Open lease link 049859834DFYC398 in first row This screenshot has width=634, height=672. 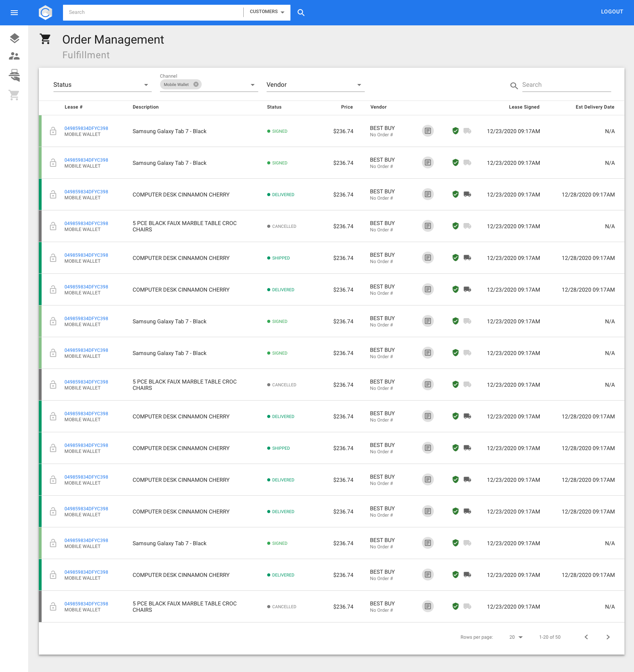tap(86, 128)
